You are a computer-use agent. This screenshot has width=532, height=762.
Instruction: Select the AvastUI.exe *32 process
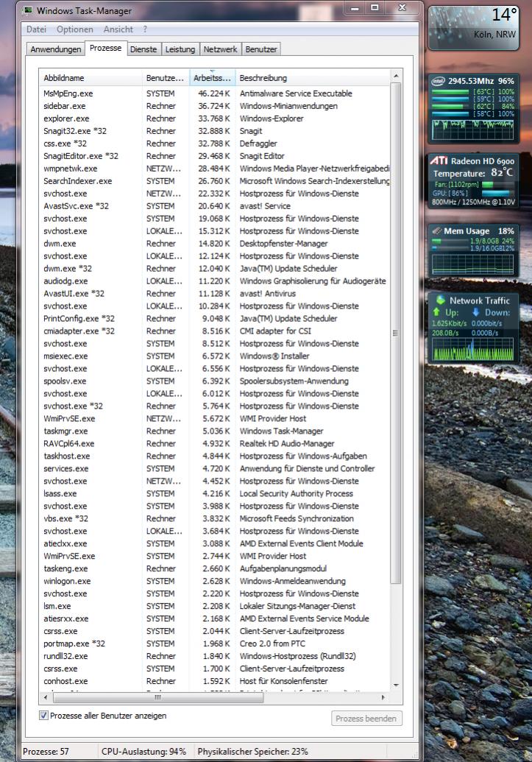[215, 294]
